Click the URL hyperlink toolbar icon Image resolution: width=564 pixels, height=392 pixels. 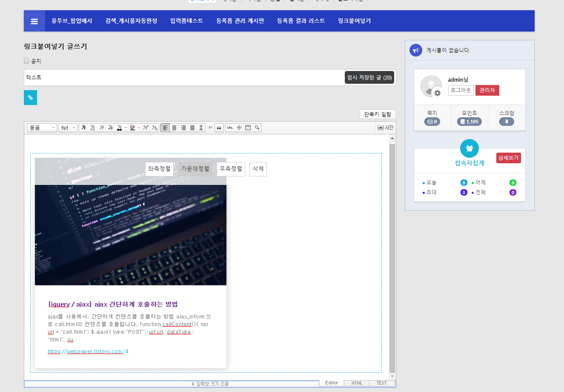230,128
